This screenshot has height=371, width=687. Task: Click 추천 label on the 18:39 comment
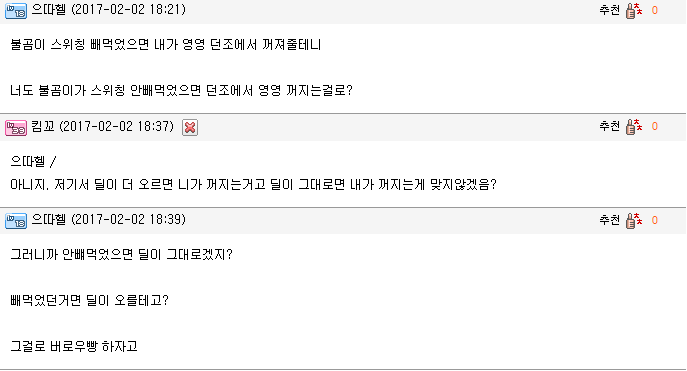click(x=609, y=220)
